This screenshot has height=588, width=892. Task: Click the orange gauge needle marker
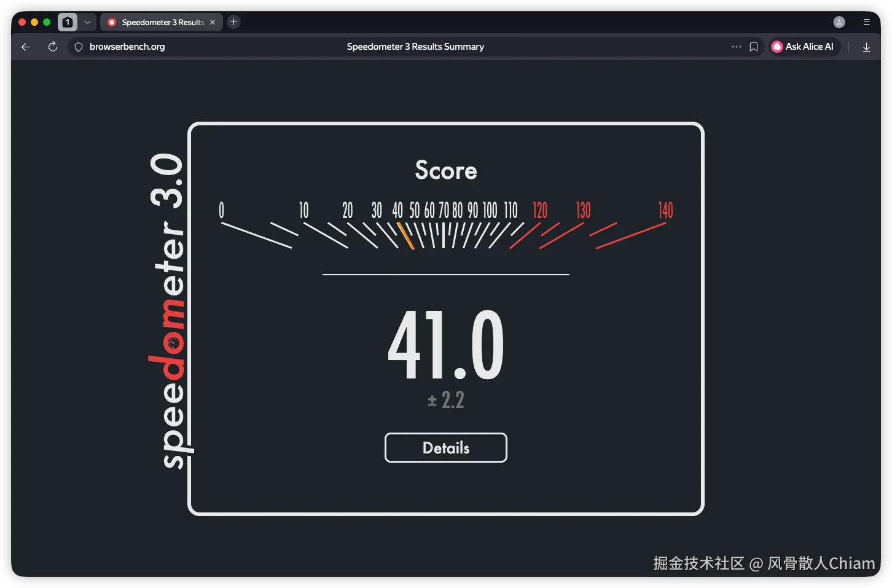coord(405,235)
